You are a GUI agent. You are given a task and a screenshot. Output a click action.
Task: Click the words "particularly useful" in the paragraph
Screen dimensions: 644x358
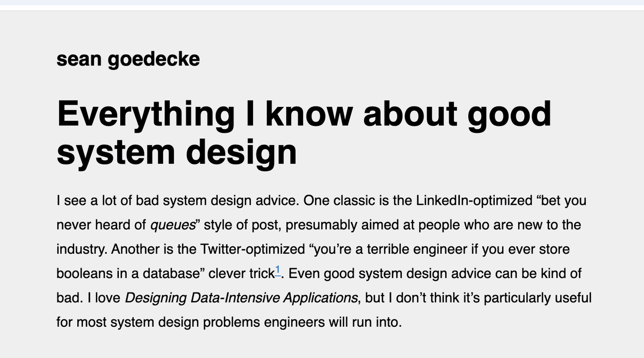[x=538, y=298]
